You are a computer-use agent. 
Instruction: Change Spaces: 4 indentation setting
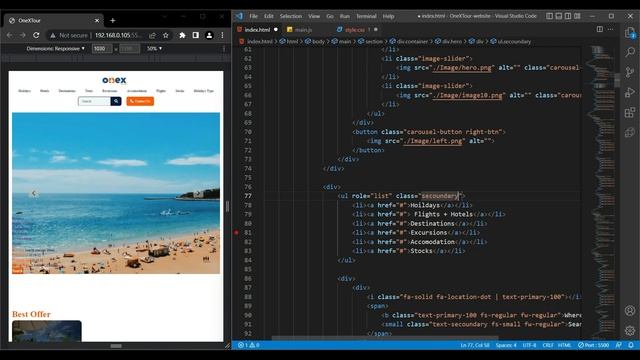[506, 345]
